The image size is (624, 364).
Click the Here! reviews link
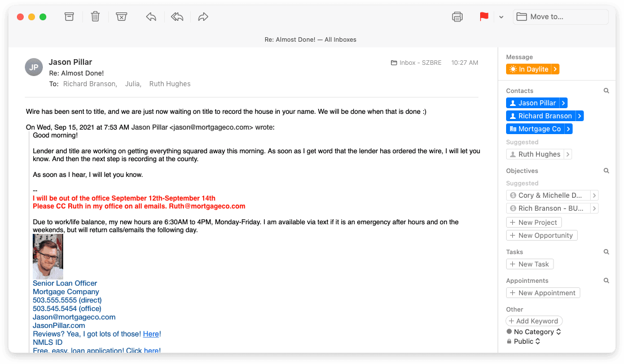pyautogui.click(x=152, y=334)
